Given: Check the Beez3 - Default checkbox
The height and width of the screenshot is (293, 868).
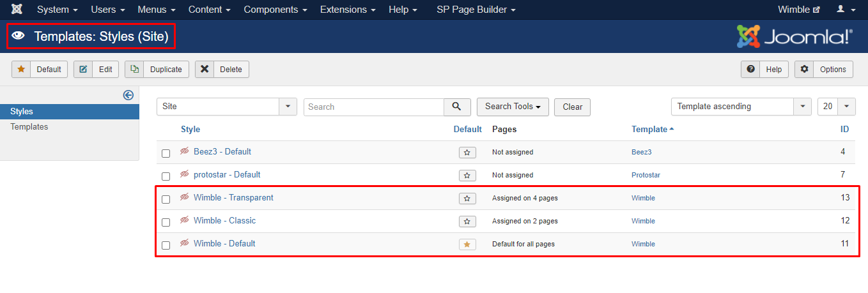Looking at the screenshot, I should pyautogui.click(x=166, y=153).
